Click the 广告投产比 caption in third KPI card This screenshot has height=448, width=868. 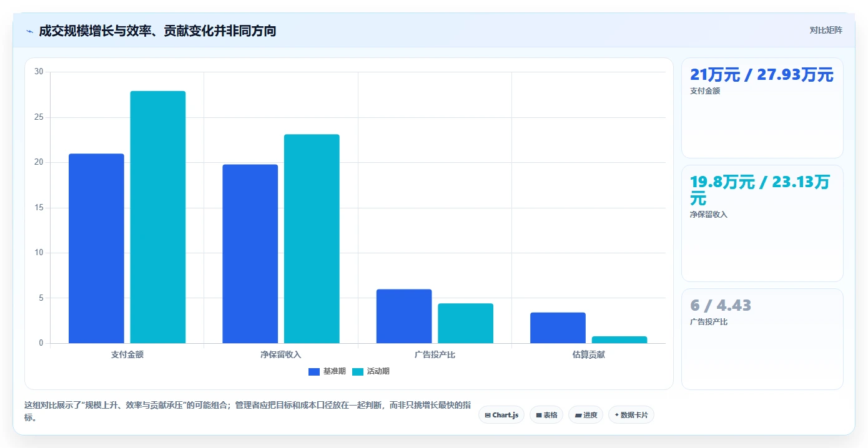tap(709, 322)
